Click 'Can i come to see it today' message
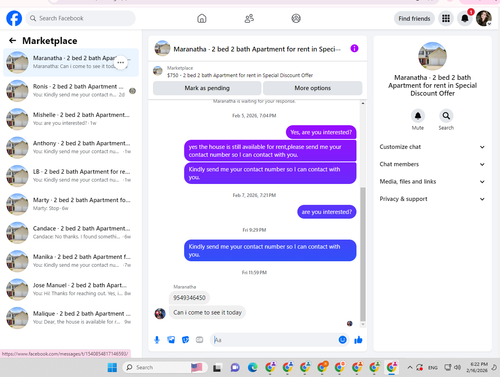500x377 pixels. 207,312
